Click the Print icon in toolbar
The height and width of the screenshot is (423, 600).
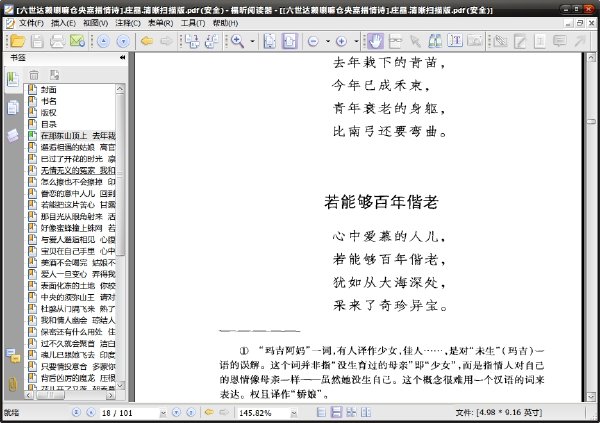[57, 41]
